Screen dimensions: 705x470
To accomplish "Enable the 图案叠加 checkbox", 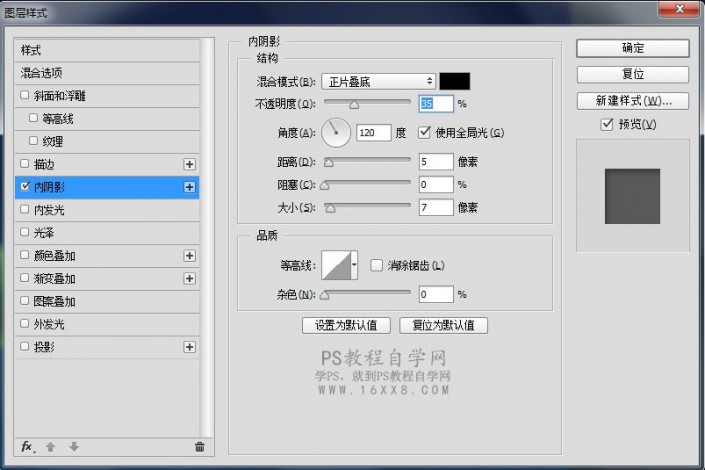I will coord(25,300).
